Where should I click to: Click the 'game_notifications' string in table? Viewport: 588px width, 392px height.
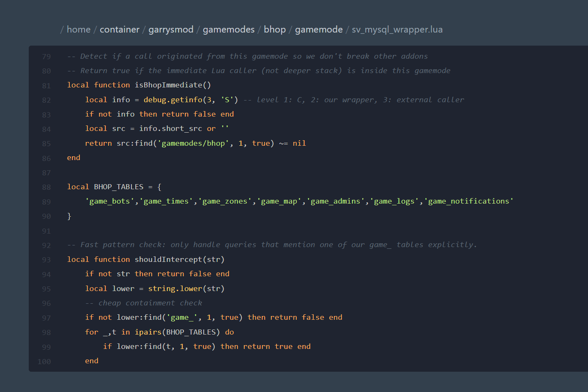tap(468, 201)
